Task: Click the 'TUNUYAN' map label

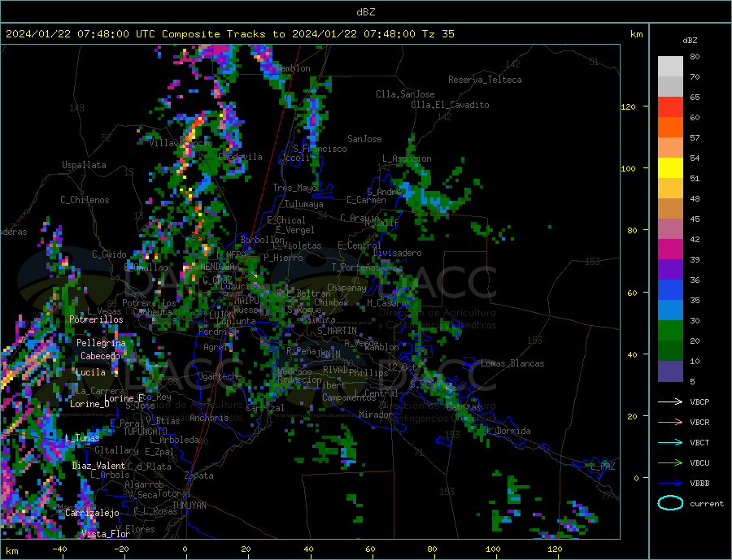Action: [x=189, y=505]
